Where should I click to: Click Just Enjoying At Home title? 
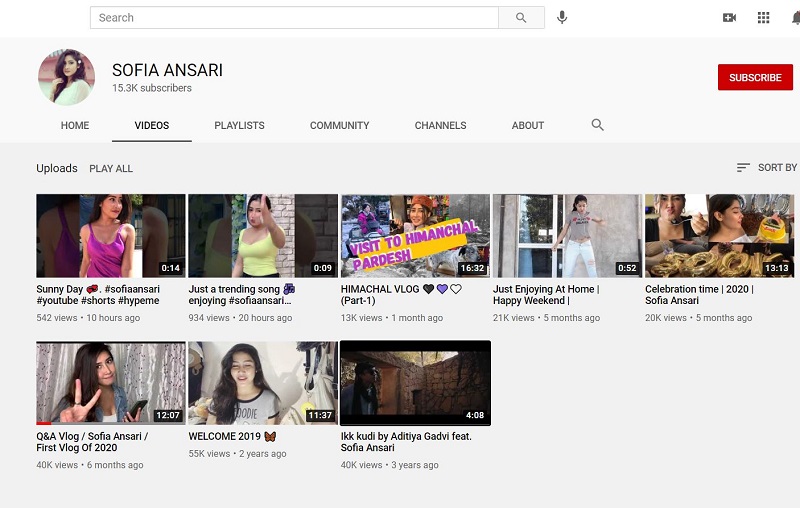click(546, 295)
